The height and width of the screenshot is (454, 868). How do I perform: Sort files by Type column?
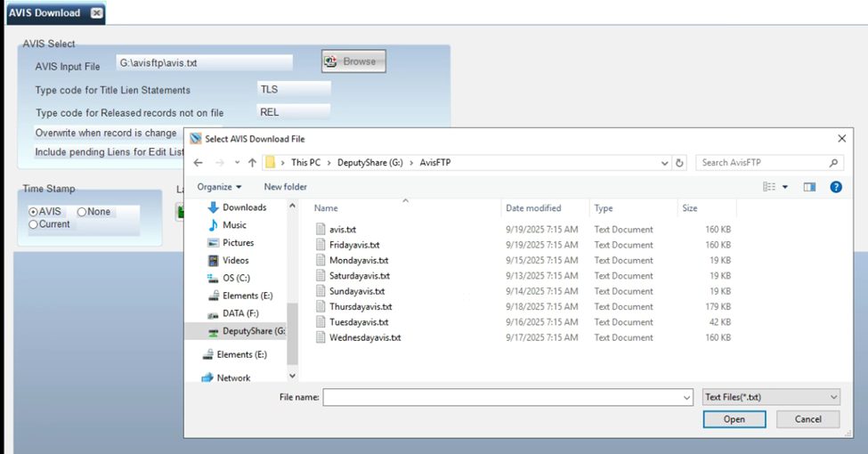click(604, 208)
